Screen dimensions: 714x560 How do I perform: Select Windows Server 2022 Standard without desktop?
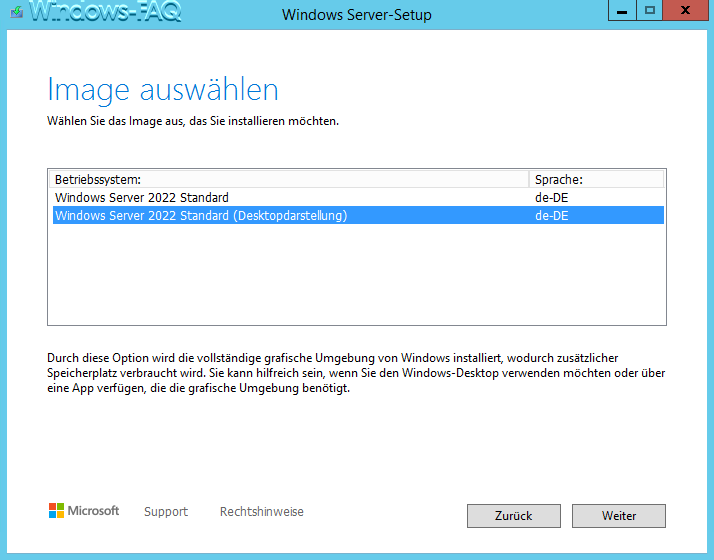(x=358, y=198)
